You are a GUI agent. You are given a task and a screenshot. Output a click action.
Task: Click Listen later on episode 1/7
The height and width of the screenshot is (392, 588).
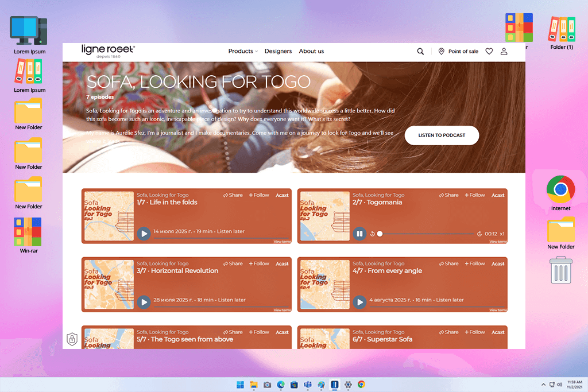pos(231,232)
